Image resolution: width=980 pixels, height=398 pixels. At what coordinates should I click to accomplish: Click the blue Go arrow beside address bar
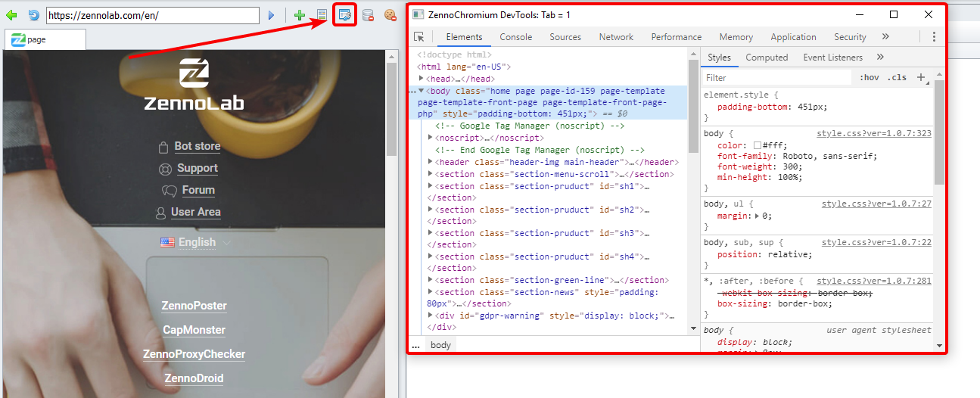(x=271, y=15)
